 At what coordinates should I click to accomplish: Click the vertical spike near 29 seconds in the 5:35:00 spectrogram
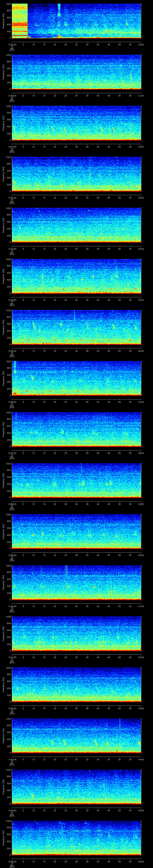74,315
